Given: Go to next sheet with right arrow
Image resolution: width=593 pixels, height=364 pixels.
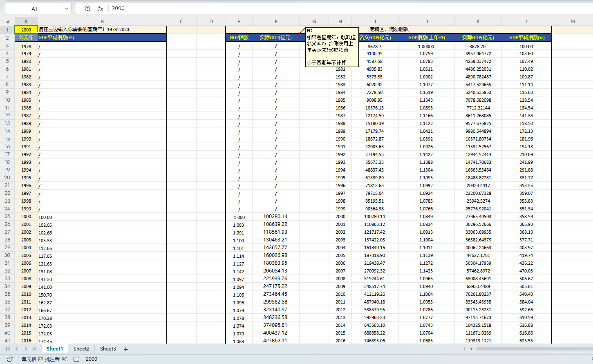Looking at the screenshot, I should (26, 349).
